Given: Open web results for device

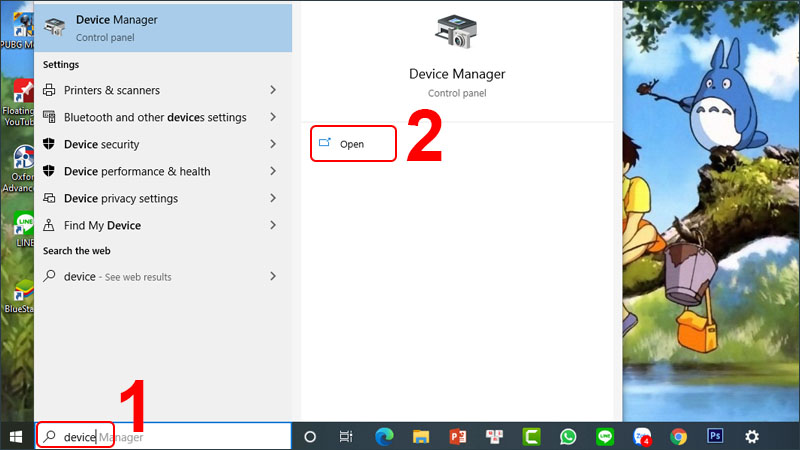Looking at the screenshot, I should tap(163, 277).
